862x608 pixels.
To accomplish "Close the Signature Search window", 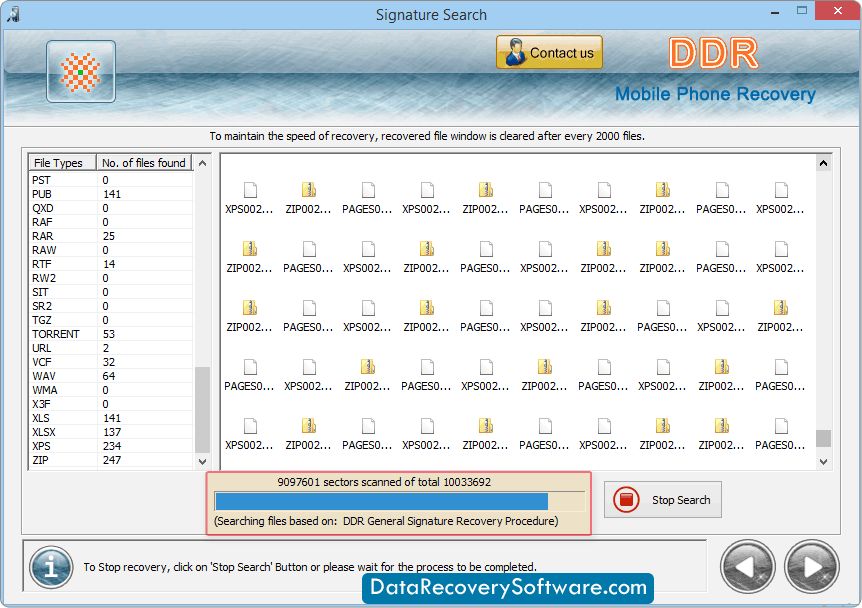I will click(838, 11).
